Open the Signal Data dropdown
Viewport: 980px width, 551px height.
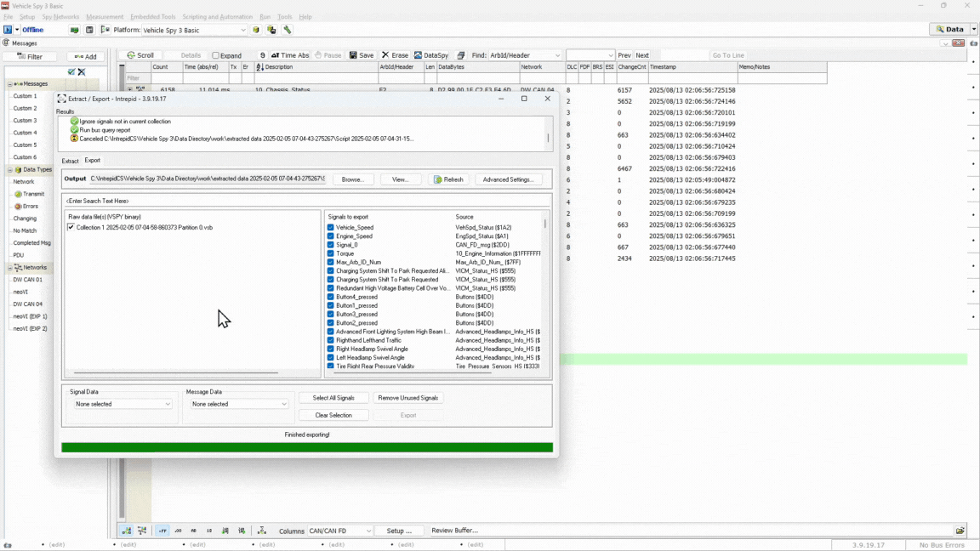122,404
